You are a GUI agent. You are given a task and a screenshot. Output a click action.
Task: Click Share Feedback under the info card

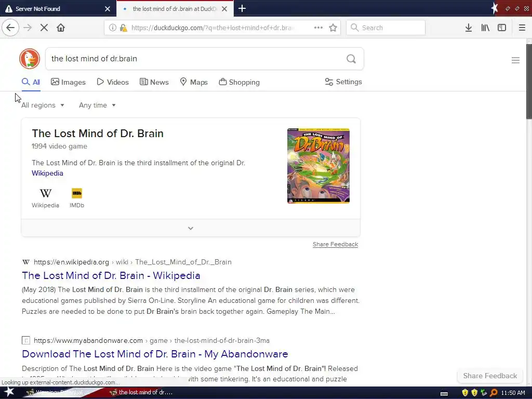point(335,244)
